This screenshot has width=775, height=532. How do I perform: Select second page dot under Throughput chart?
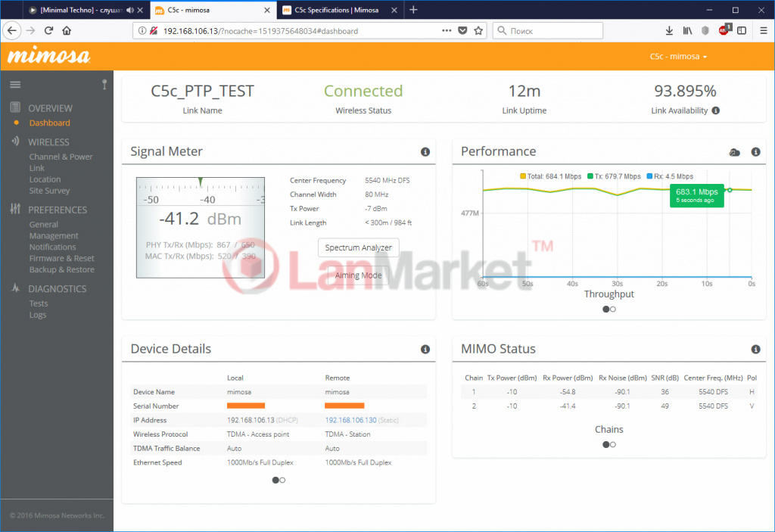613,309
